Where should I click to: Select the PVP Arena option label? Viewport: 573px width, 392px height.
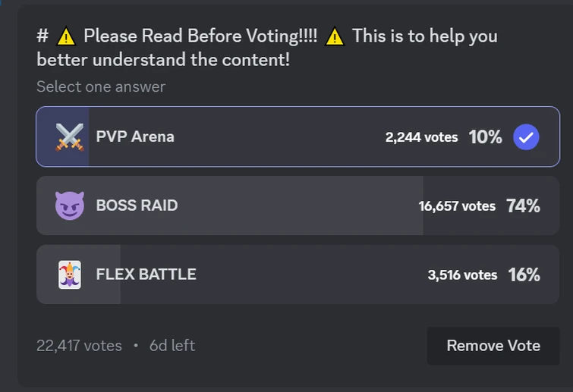coord(135,137)
